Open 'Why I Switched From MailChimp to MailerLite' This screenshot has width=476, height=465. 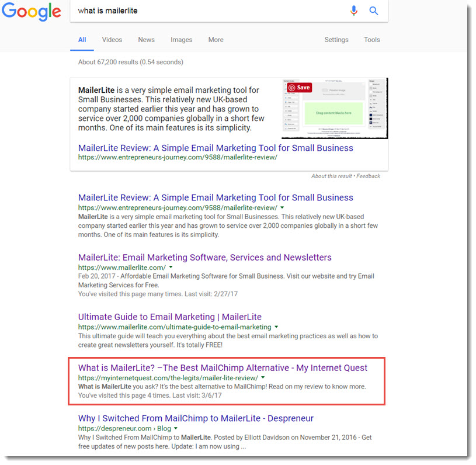pos(196,418)
